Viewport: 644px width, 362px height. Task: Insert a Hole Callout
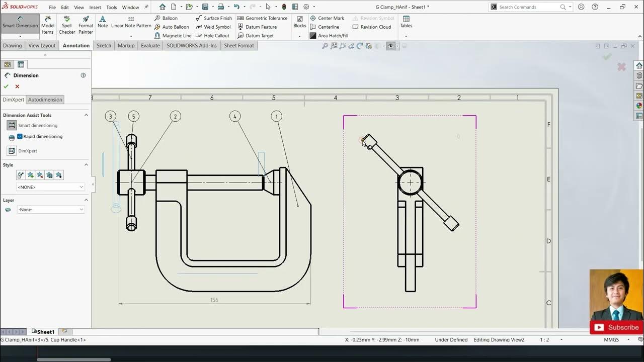click(x=212, y=36)
